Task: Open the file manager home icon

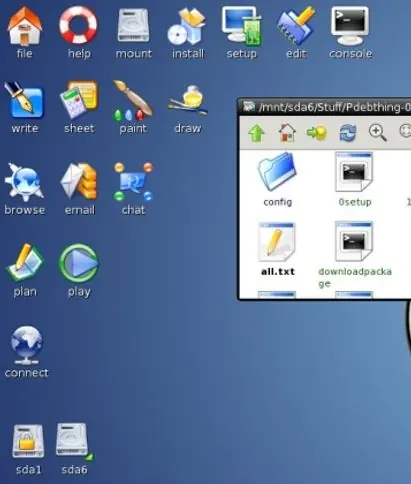Action: tap(25, 27)
